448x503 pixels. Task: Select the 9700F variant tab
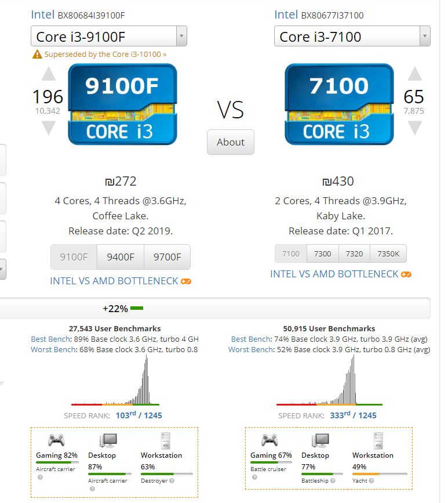tap(167, 257)
